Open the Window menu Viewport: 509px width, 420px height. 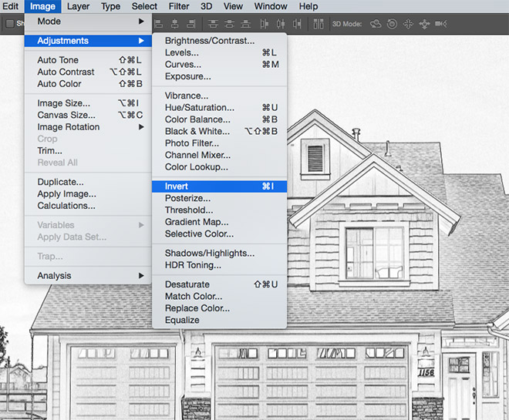coord(271,6)
